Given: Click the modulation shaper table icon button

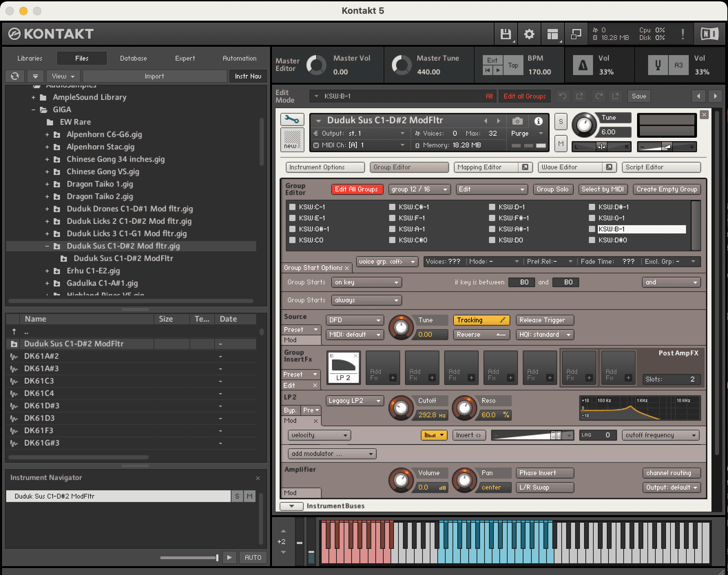Looking at the screenshot, I should (x=434, y=435).
